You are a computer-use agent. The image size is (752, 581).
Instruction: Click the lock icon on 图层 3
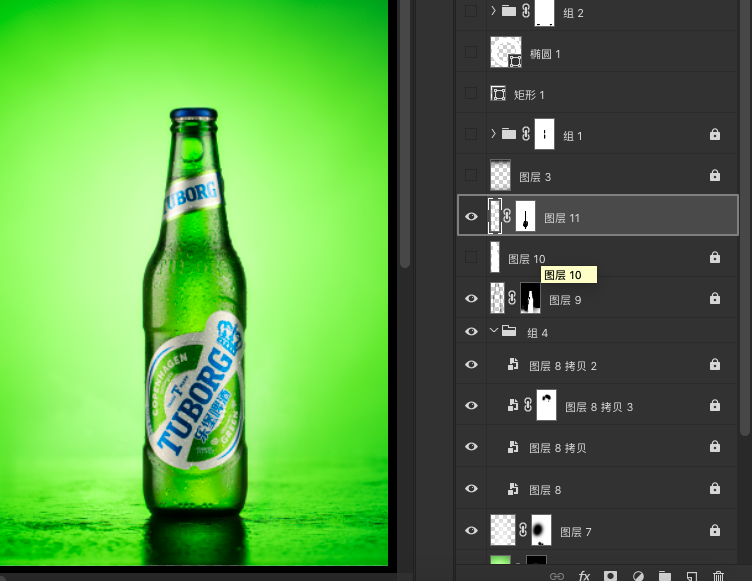[715, 175]
